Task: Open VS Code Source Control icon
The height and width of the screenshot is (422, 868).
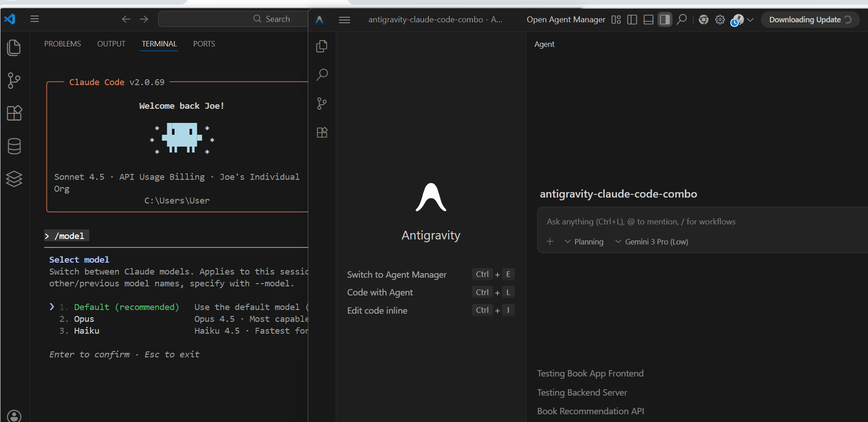Action: point(14,81)
